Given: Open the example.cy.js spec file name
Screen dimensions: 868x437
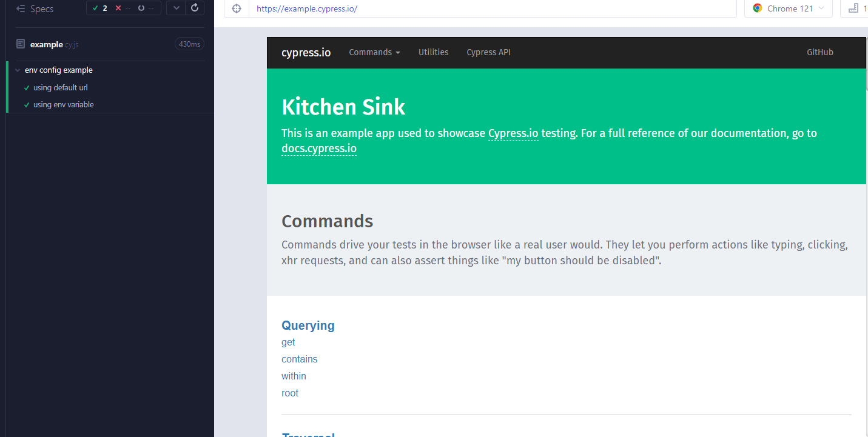Looking at the screenshot, I should (54, 44).
